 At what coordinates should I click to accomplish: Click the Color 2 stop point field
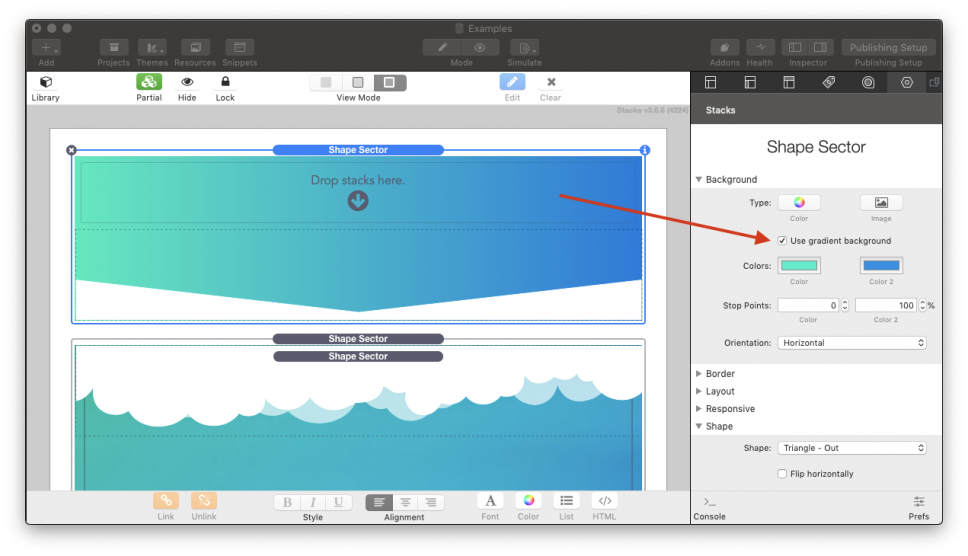click(x=886, y=305)
